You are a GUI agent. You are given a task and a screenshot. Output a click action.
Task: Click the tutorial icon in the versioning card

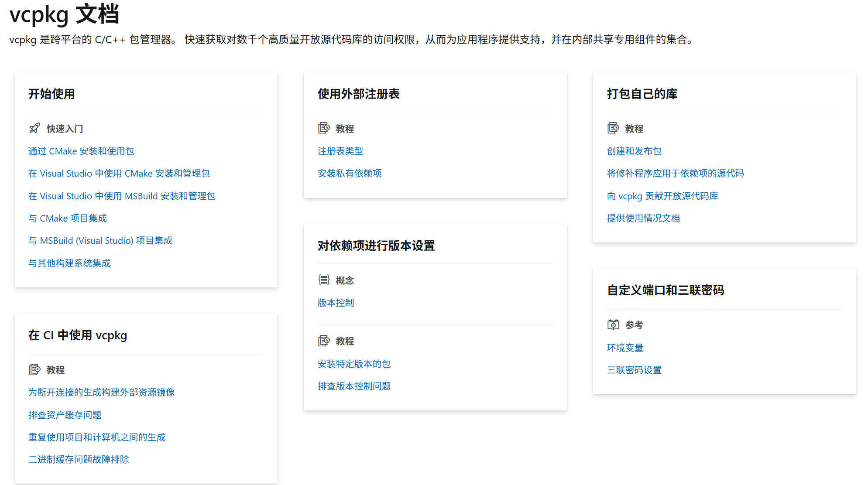click(324, 341)
